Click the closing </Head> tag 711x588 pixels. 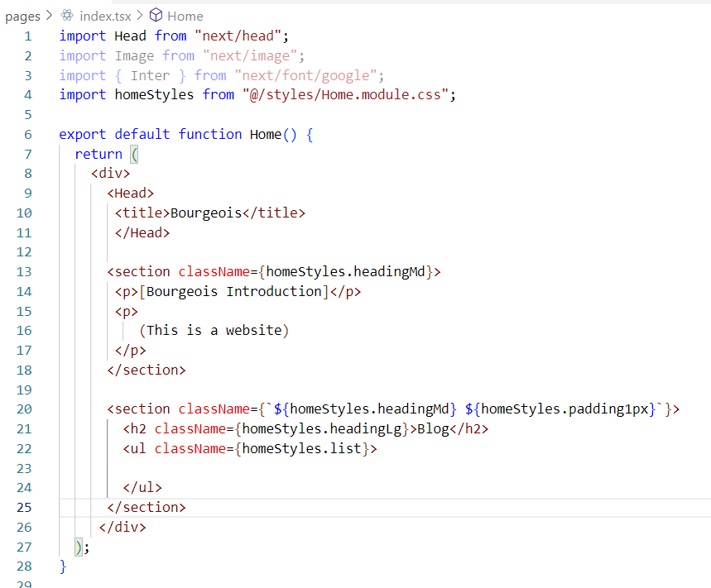click(142, 233)
